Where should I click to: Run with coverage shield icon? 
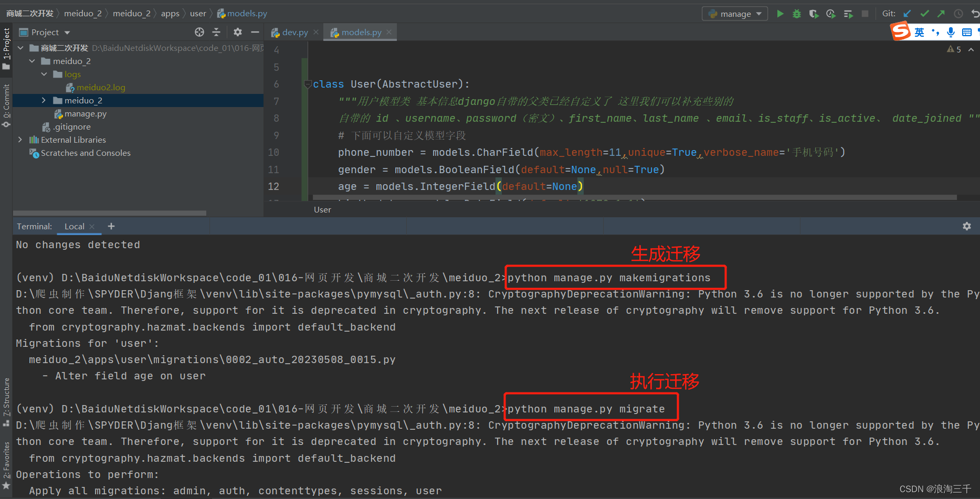(814, 14)
